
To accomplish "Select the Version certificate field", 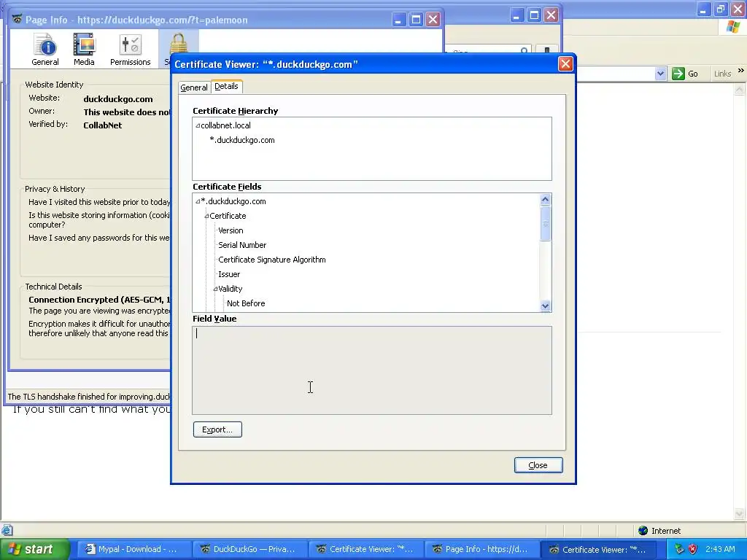I will point(231,230).
